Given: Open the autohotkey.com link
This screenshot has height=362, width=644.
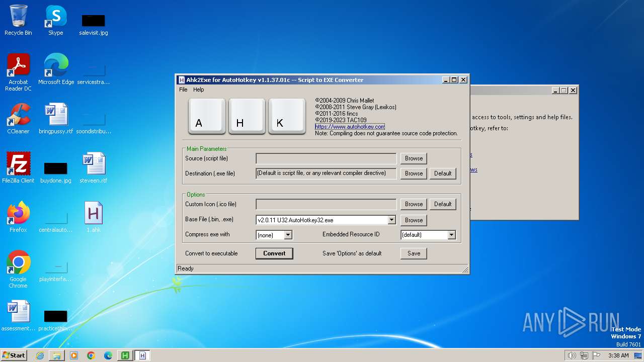Looking at the screenshot, I should 350,127.
